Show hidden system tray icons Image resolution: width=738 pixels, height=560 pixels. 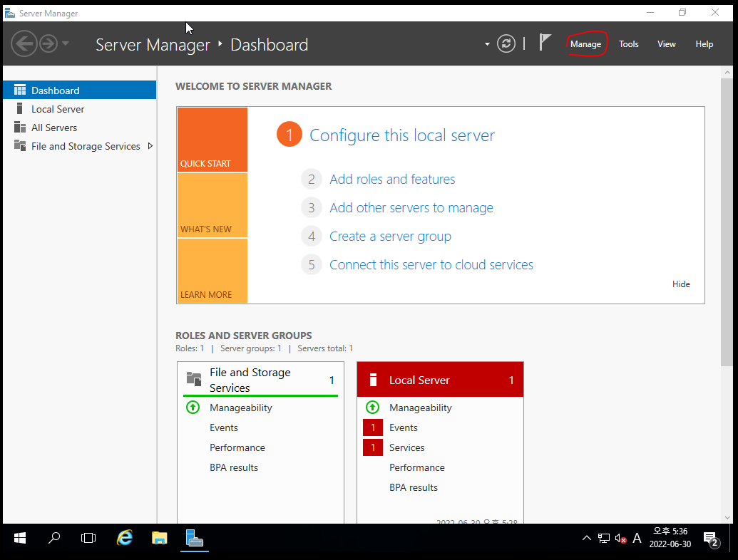[586, 538]
